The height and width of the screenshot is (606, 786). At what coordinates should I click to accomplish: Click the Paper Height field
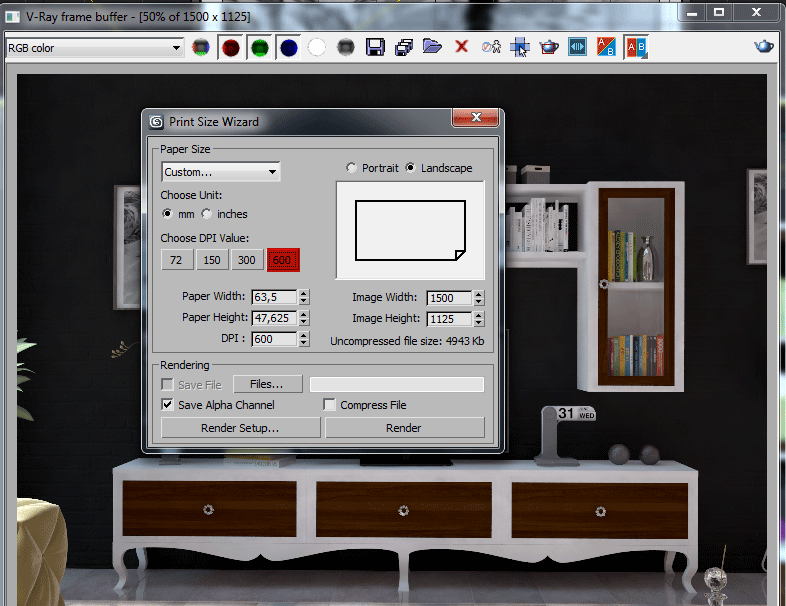point(274,318)
